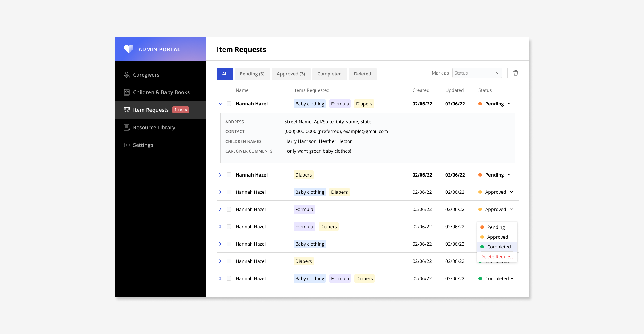
Task: Click the orange Pending status dot, first row
Action: (x=480, y=104)
